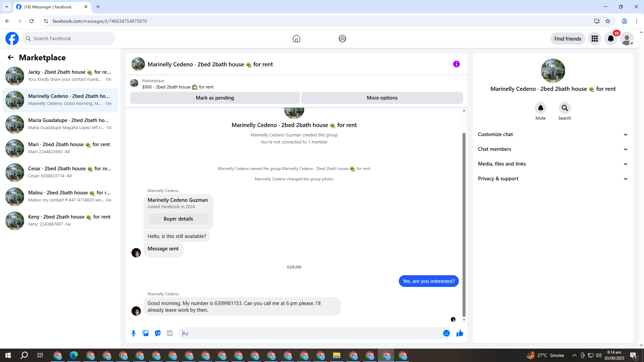
Task: Open Task View on taskbar
Action: pos(40,355)
